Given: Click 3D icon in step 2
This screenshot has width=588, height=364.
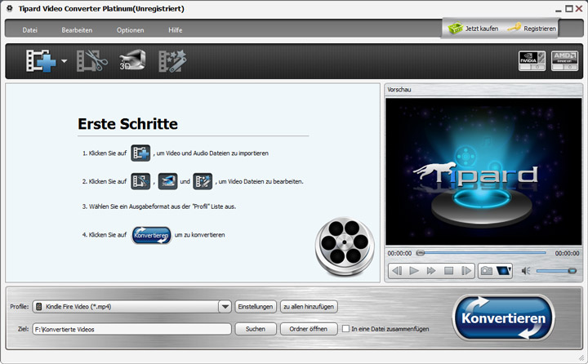Looking at the screenshot, I should pyautogui.click(x=167, y=181).
